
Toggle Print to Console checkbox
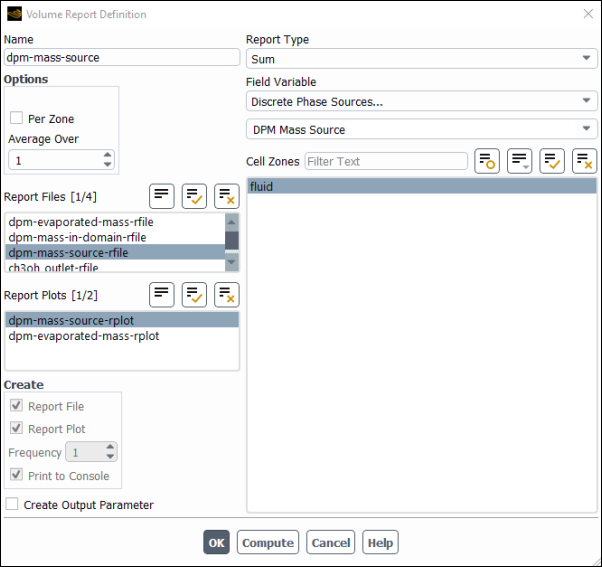[x=17, y=475]
